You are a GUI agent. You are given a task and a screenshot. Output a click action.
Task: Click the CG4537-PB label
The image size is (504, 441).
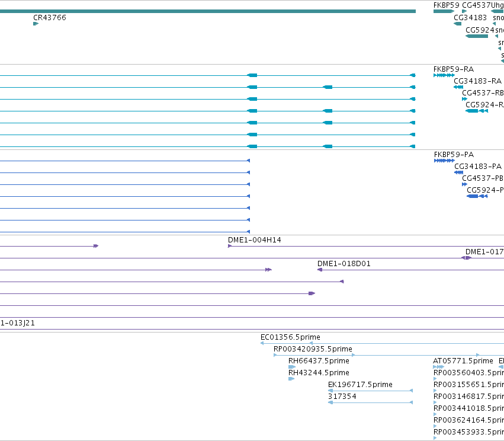483,178
